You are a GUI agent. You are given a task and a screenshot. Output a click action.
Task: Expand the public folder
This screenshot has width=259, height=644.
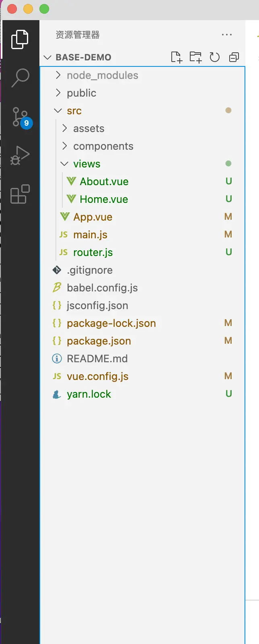click(81, 93)
